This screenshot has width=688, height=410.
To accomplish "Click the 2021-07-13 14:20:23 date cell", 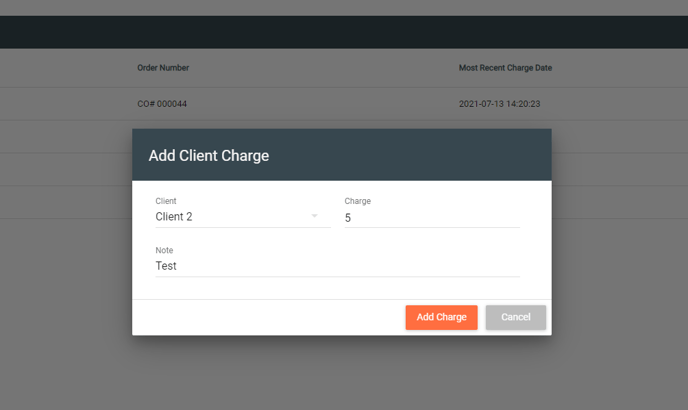I will tap(499, 104).
